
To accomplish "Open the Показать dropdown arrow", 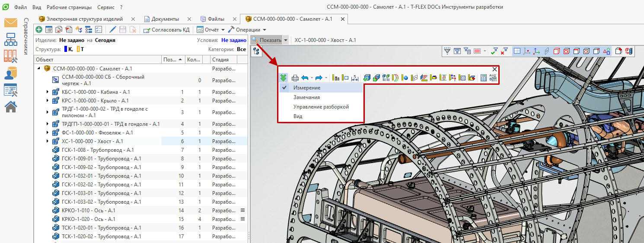I will click(x=286, y=40).
